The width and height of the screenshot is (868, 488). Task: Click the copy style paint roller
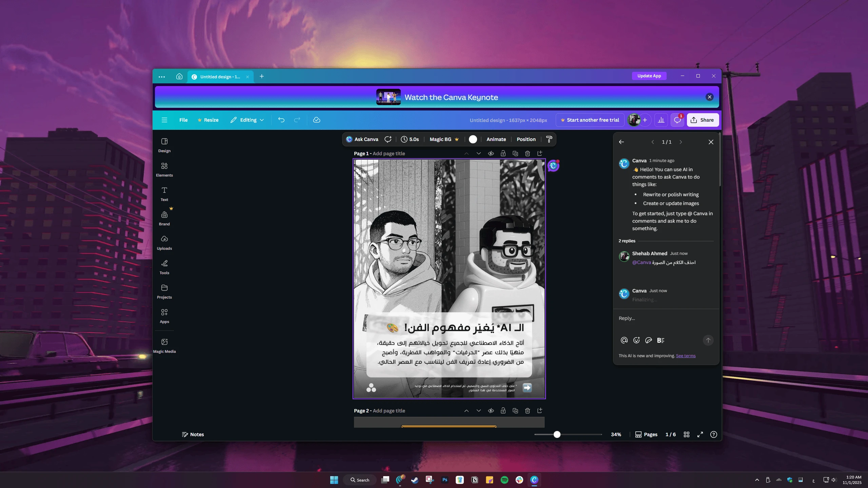(549, 139)
